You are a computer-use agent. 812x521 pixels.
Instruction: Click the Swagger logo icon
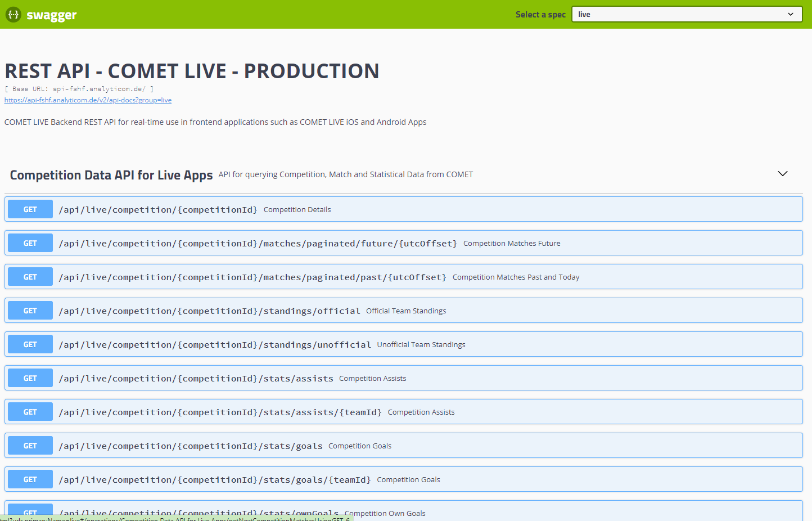(x=13, y=15)
